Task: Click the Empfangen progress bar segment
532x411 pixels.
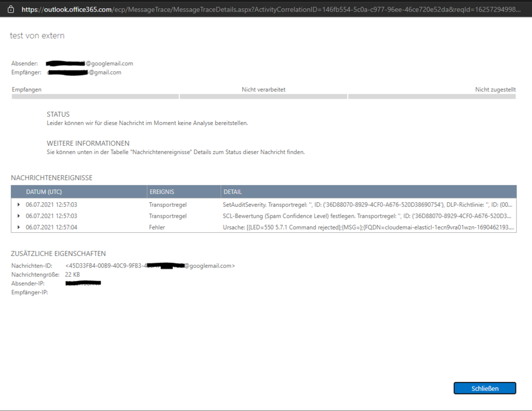Action: coord(95,96)
